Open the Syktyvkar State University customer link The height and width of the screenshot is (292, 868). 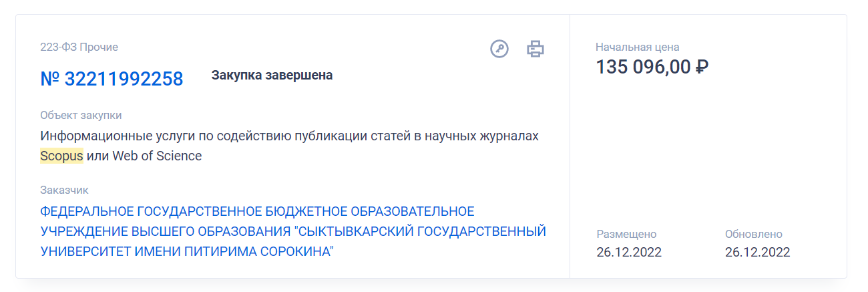coord(293,231)
